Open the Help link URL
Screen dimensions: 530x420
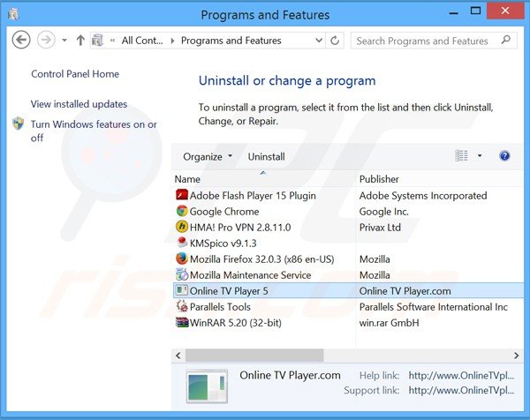click(461, 375)
